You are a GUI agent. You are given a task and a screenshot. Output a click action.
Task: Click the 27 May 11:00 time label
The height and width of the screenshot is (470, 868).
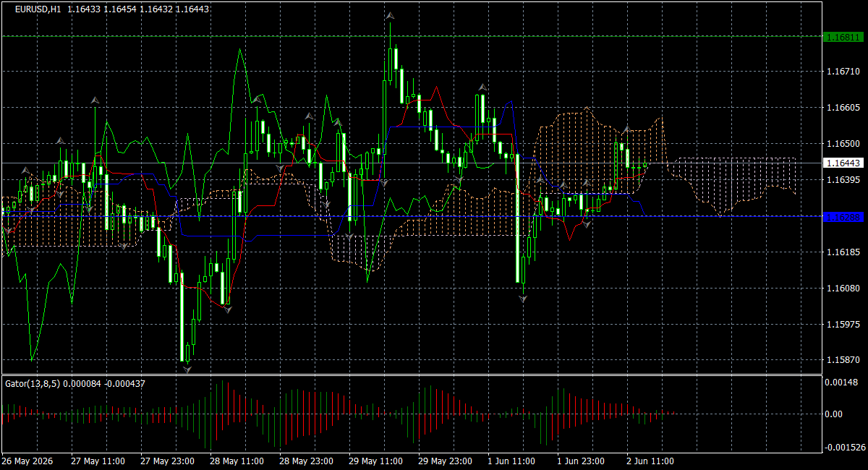click(98, 461)
